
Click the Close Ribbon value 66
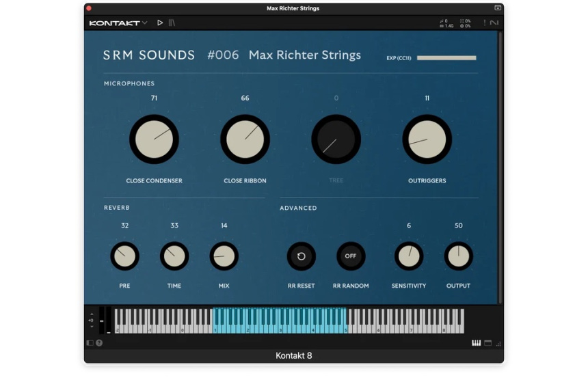[245, 98]
